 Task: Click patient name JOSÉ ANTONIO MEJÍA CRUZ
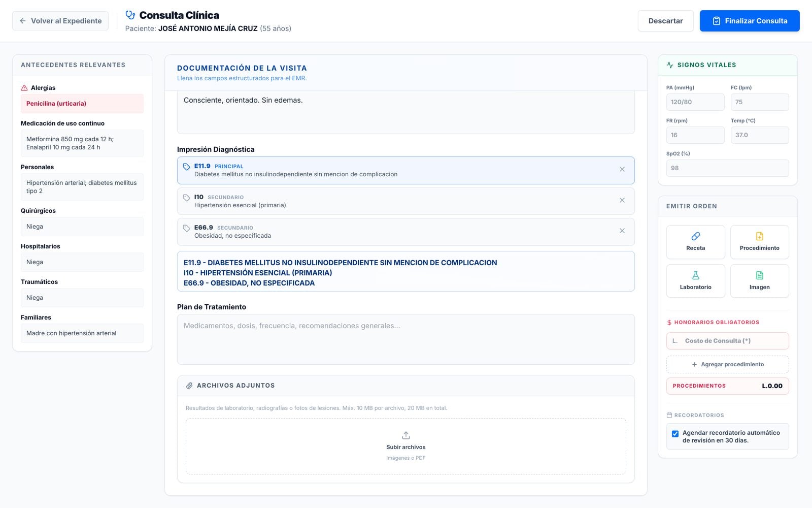coord(208,28)
